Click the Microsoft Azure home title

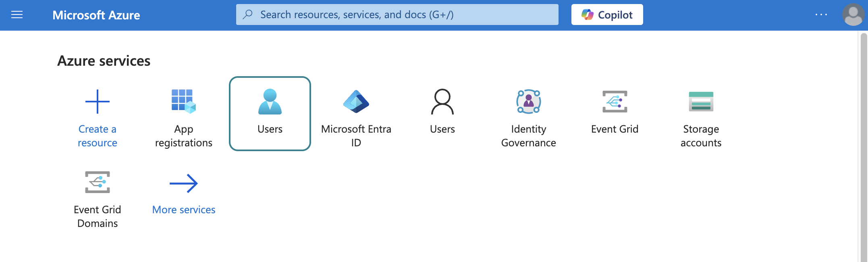coord(96,15)
